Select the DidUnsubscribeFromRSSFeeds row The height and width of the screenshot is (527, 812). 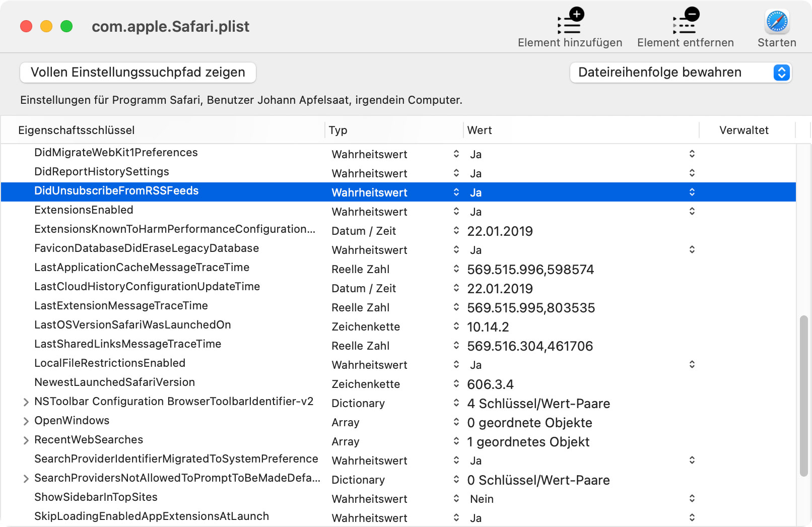click(x=398, y=192)
